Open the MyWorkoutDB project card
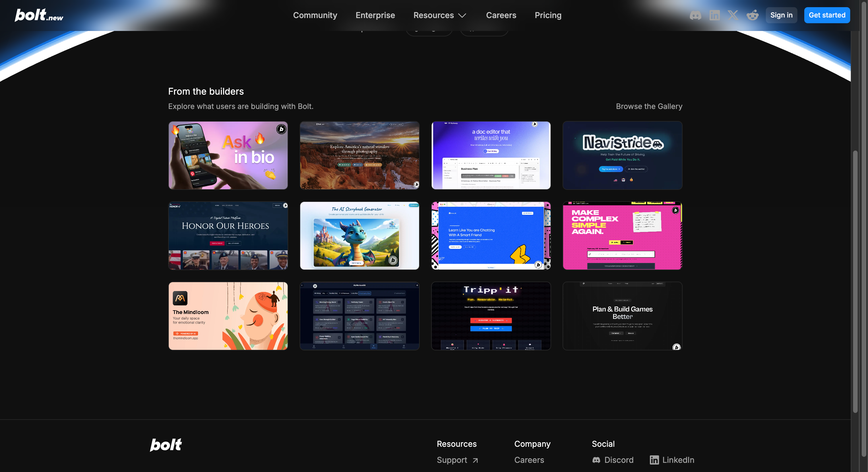This screenshot has height=472, width=868. (x=360, y=316)
